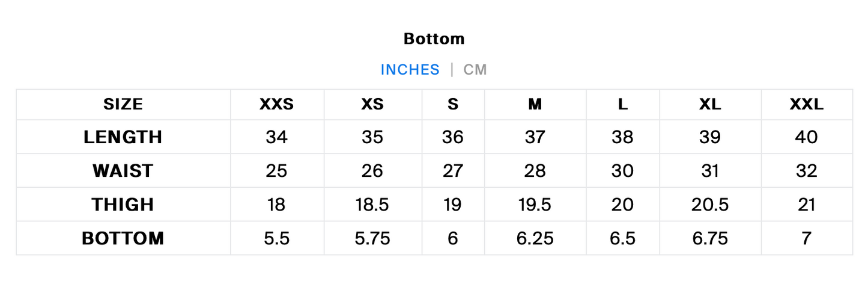Select the XL size column header

pos(710,105)
